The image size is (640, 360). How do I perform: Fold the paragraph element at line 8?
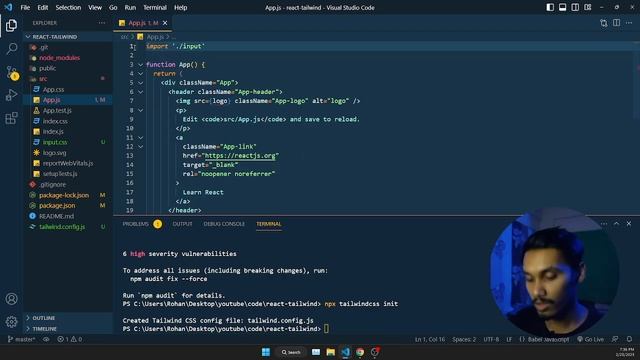pos(140,110)
